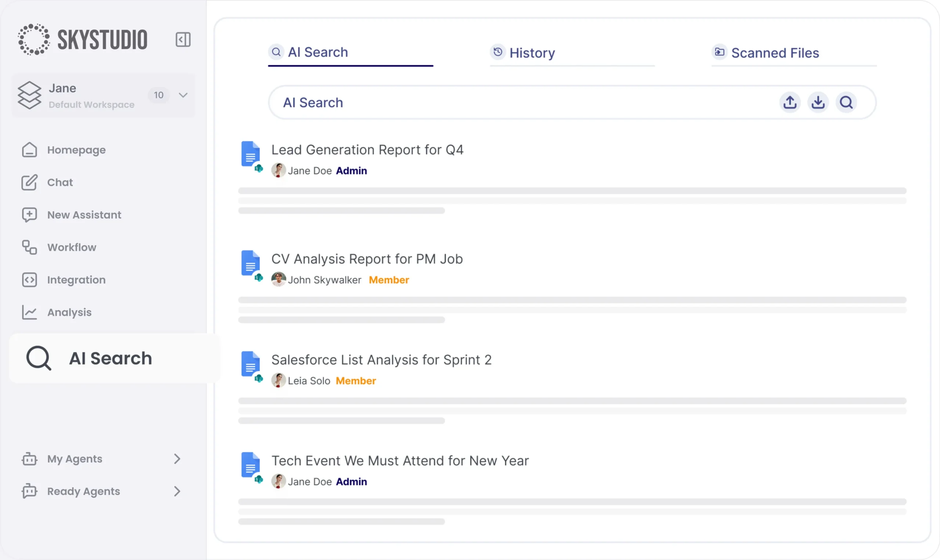Click John Skywalker's avatar
This screenshot has width=940, height=560.
[278, 280]
